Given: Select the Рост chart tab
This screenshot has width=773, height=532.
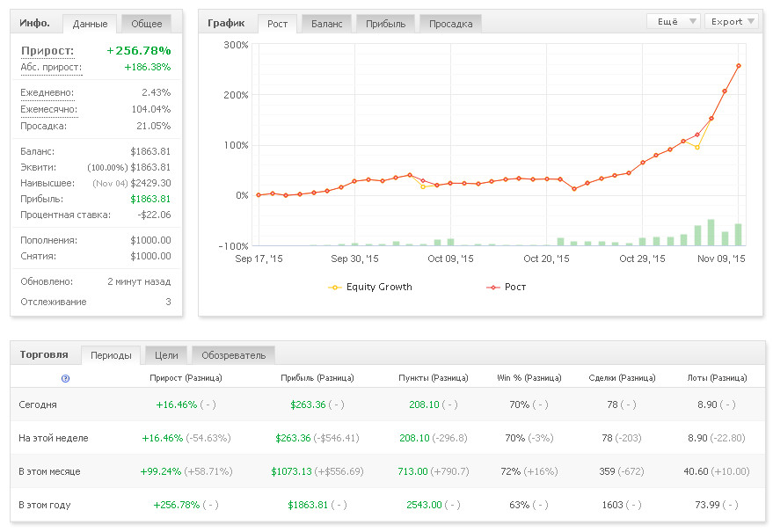Looking at the screenshot, I should point(277,24).
